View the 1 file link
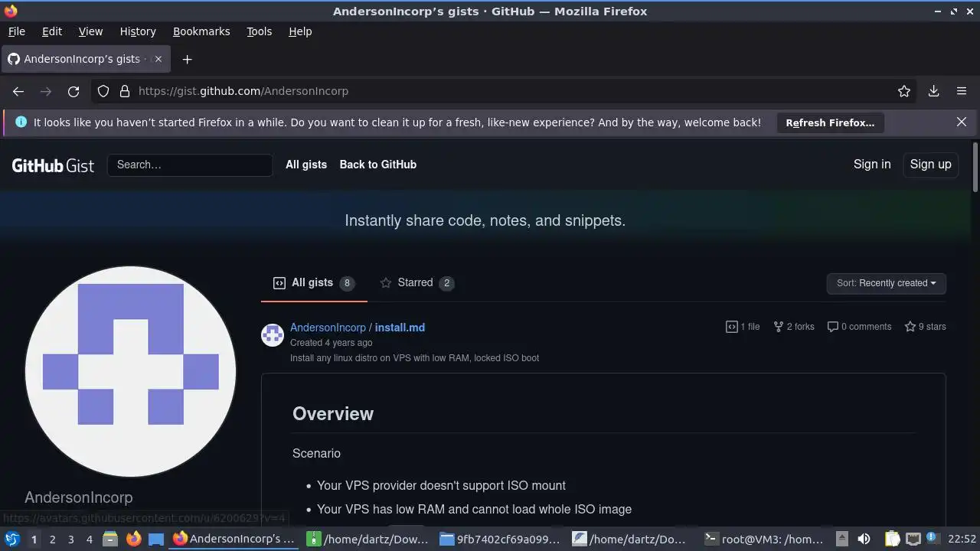This screenshot has height=551, width=980. 743,327
